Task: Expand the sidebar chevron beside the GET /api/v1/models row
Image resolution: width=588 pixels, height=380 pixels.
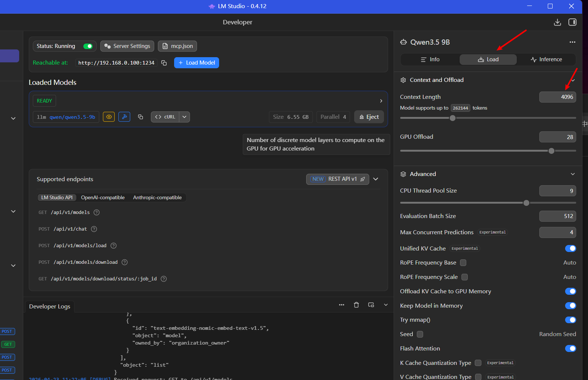Action: 13,211
